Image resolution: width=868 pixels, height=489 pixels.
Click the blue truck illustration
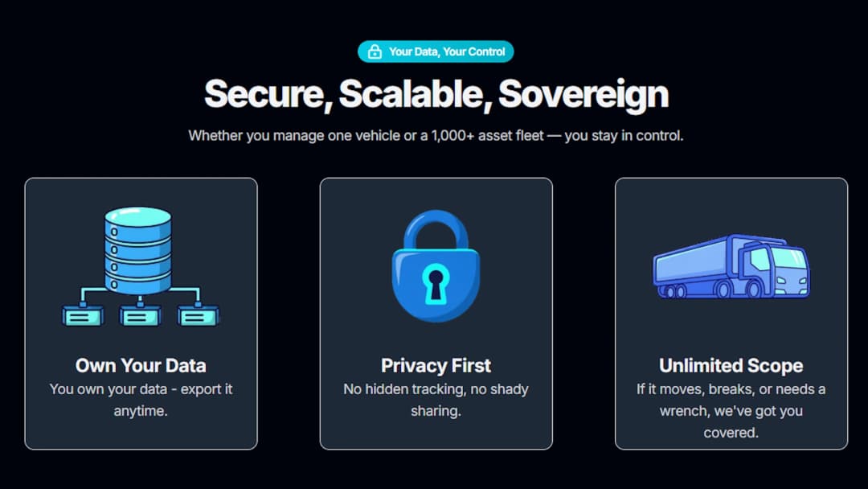(x=731, y=267)
